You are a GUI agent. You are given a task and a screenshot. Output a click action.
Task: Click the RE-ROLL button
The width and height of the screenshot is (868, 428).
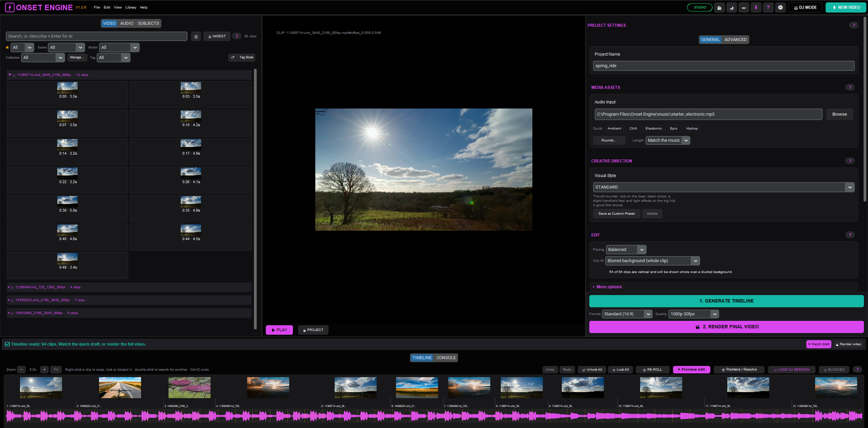tap(652, 370)
